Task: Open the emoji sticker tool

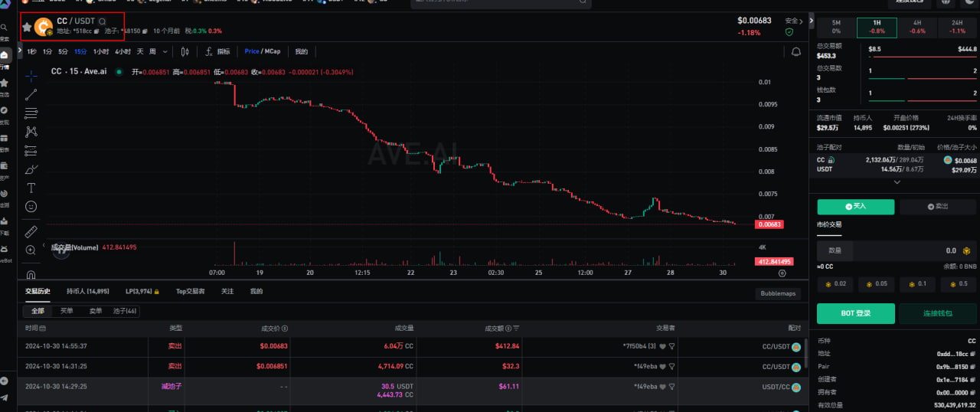Action: pyautogui.click(x=31, y=207)
